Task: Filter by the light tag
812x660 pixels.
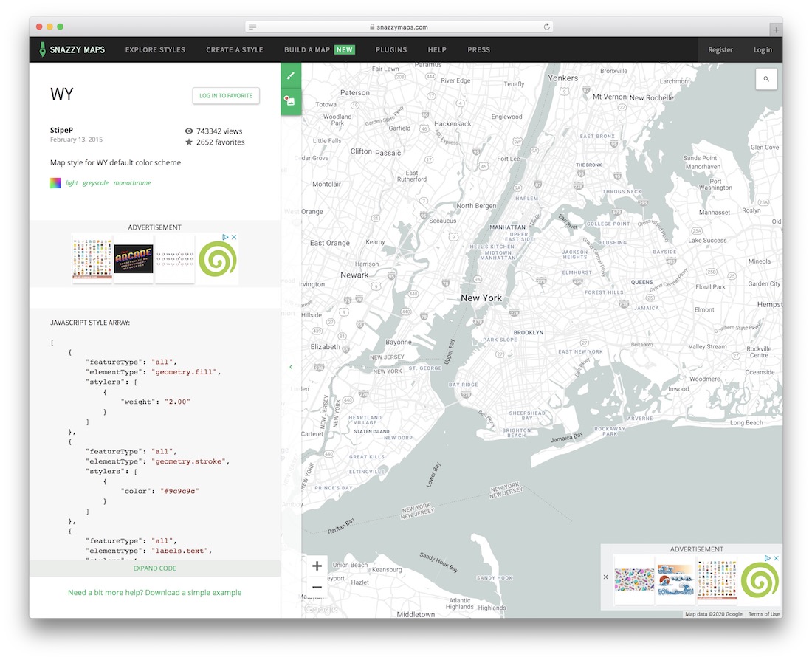Action: pos(72,183)
